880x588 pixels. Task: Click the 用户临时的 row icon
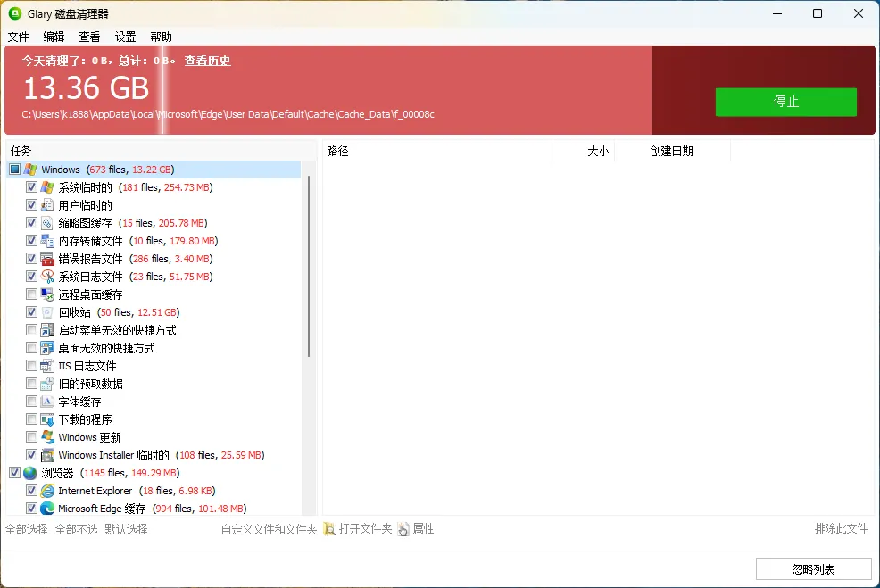47,205
